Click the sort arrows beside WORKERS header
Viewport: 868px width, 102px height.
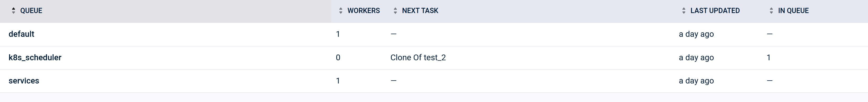(x=341, y=11)
